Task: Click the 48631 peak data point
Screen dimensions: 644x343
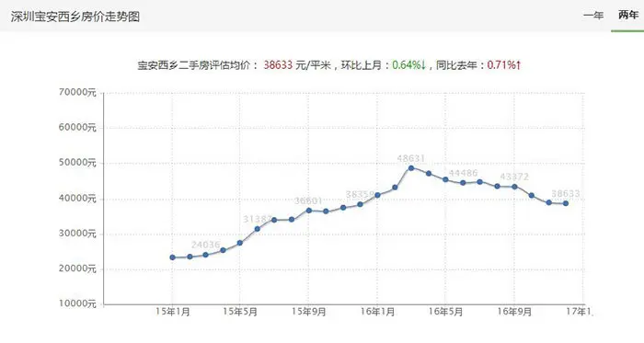Action: point(411,168)
